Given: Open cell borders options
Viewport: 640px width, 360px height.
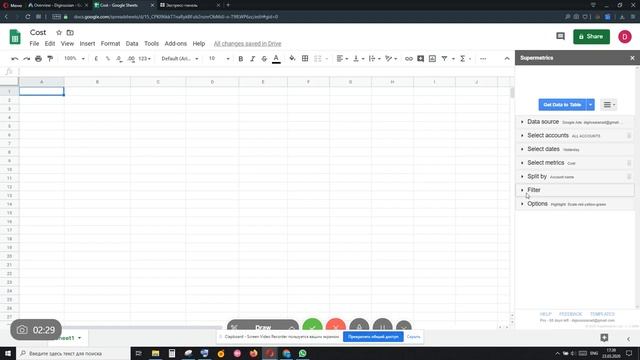Looking at the screenshot, I should 305,59.
